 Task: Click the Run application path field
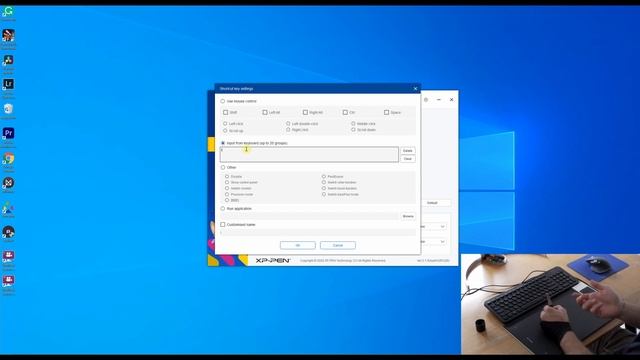[309, 216]
